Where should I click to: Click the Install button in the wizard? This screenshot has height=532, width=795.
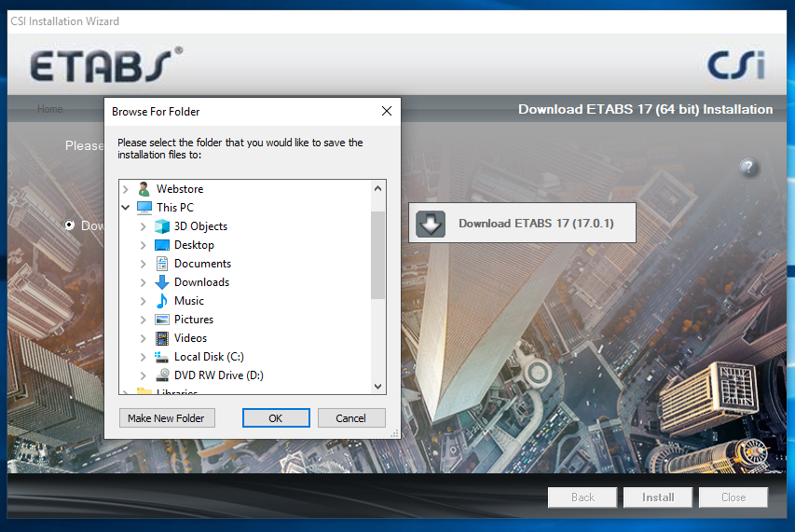coord(658,498)
